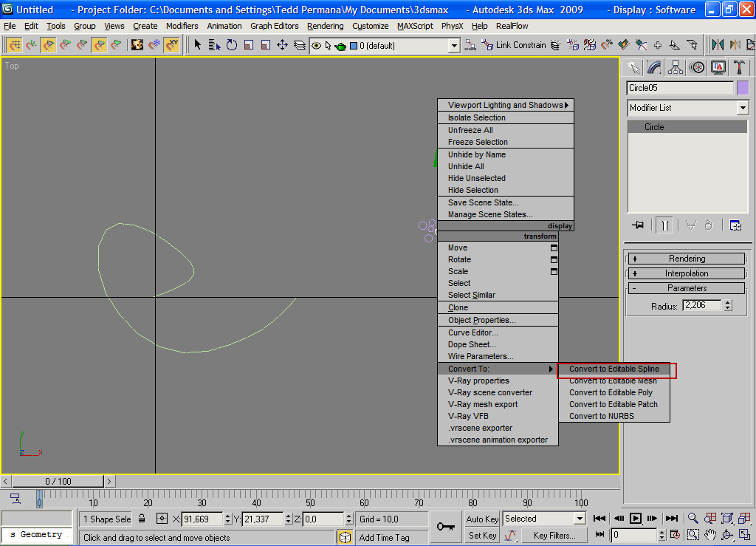Activate the Rotate tool in toolbar

[231, 45]
